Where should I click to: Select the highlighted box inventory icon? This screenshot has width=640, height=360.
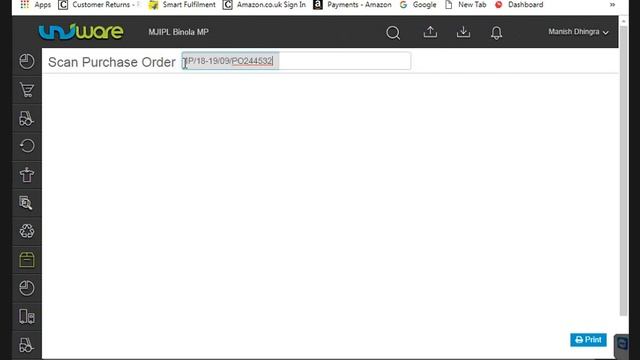pyautogui.click(x=27, y=260)
